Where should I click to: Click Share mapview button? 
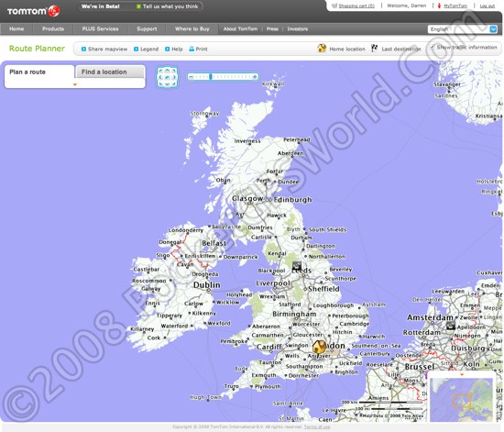tap(104, 49)
